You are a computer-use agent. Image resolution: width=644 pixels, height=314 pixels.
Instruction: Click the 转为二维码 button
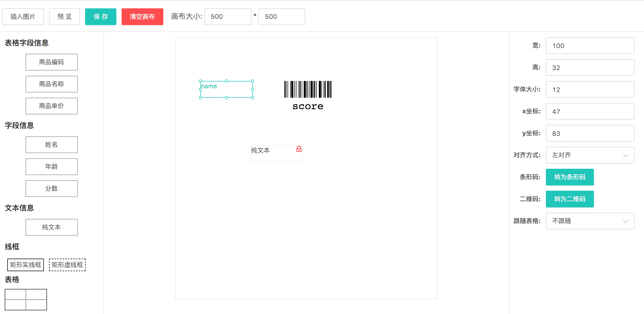pyautogui.click(x=570, y=199)
